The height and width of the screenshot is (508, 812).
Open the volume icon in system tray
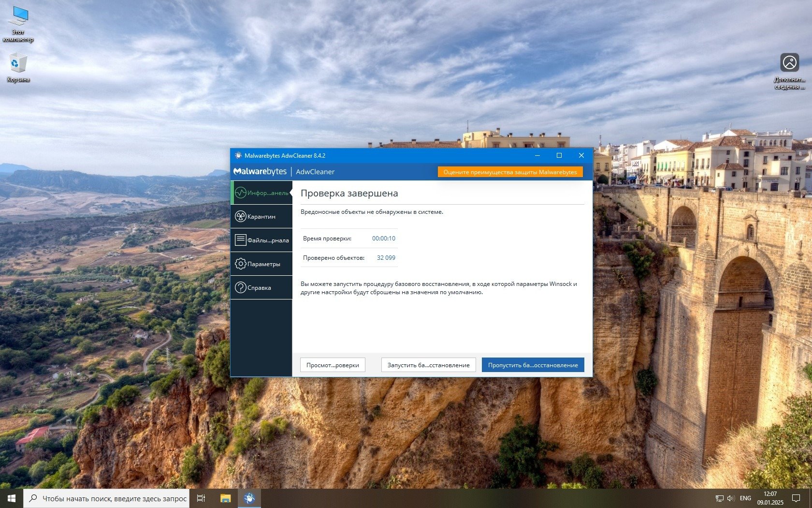pyautogui.click(x=731, y=498)
